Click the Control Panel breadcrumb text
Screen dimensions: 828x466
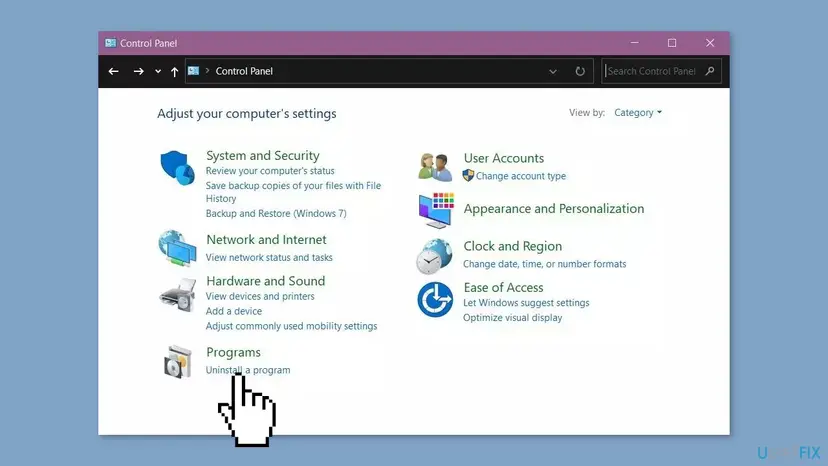click(244, 71)
